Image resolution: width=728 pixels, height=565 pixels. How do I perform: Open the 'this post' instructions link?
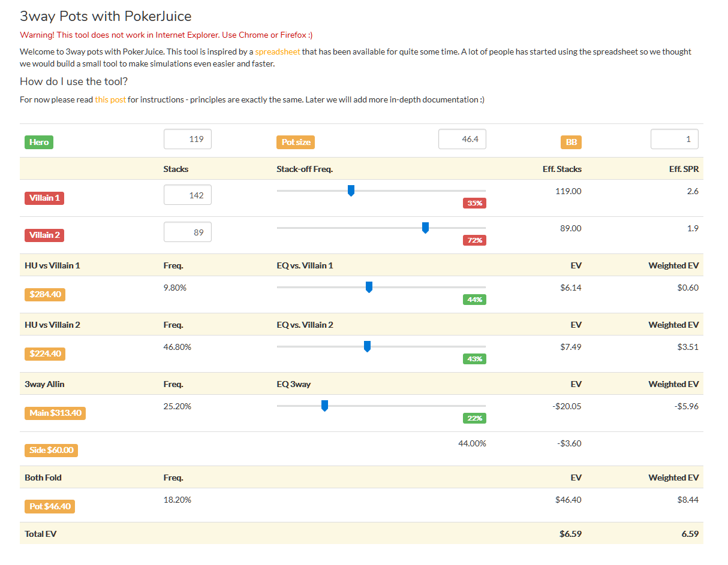pos(110,99)
